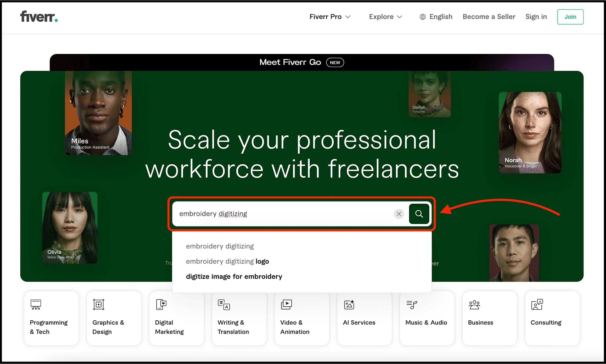Open the Video & Animation label
606x364 pixels.
click(x=295, y=327)
